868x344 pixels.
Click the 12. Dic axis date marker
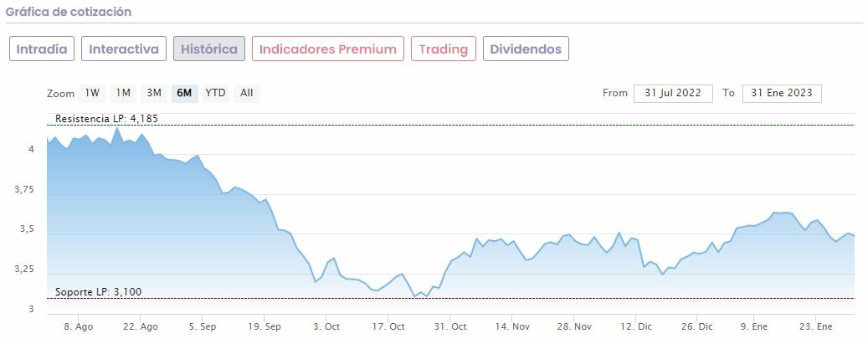point(636,326)
